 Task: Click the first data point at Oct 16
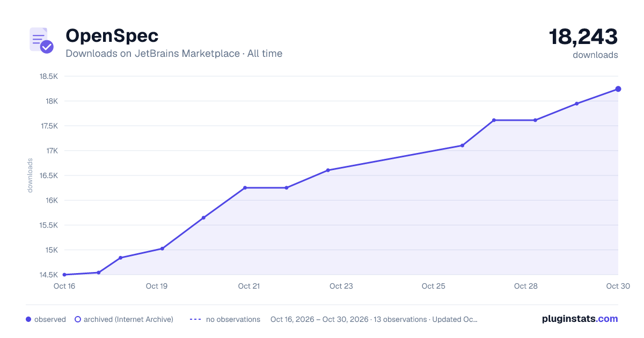coord(64,275)
